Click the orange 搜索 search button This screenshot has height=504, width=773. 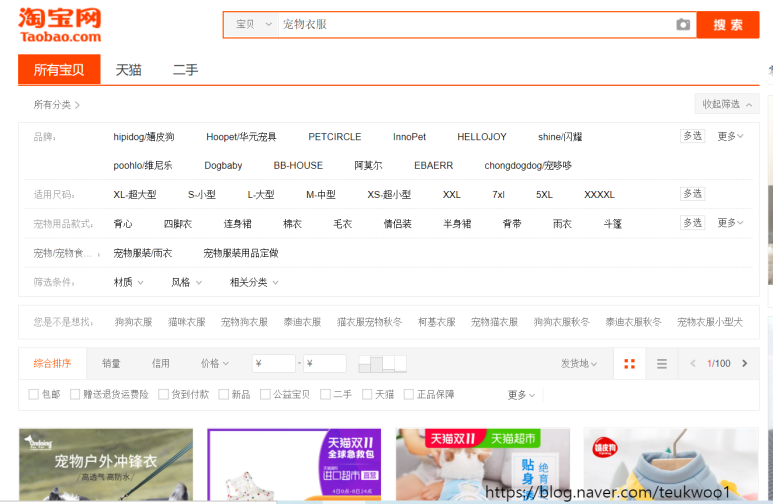pyautogui.click(x=728, y=25)
